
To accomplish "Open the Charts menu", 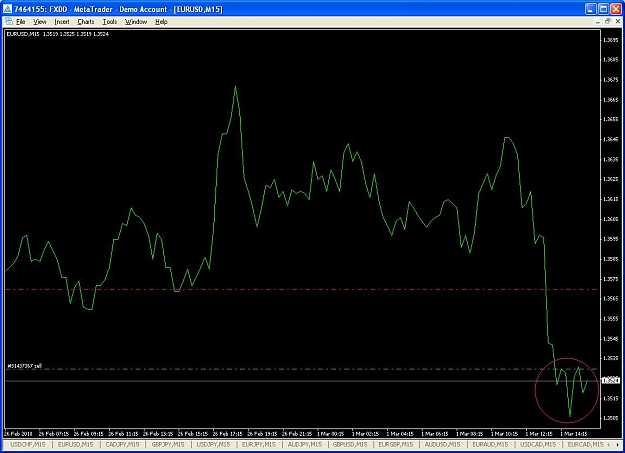I will [86, 22].
